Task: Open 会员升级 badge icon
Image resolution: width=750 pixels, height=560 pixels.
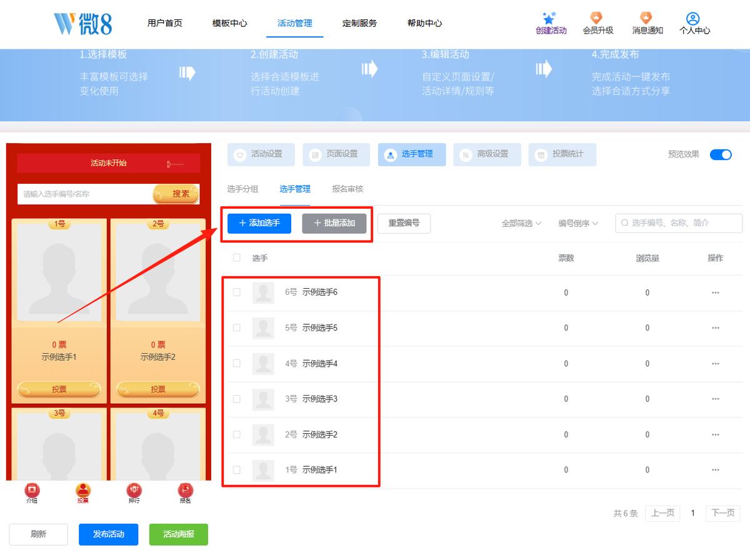Action: coord(597,18)
